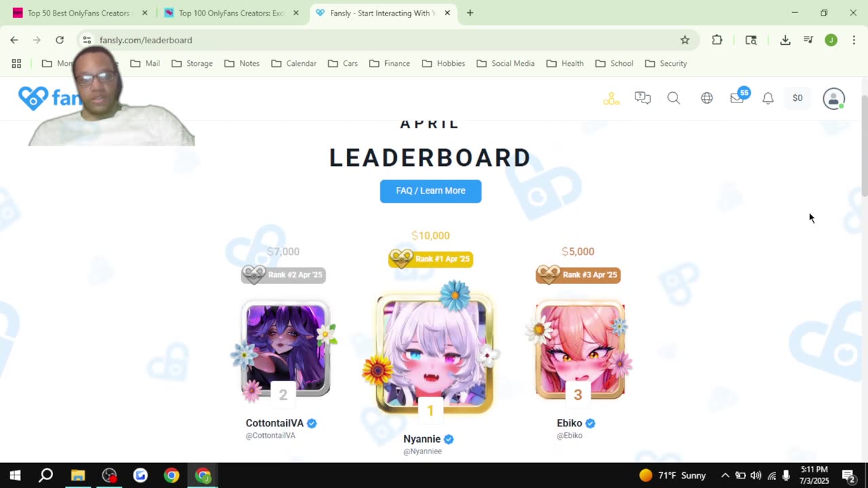Image resolution: width=868 pixels, height=488 pixels.
Task: Click the FAQ / Learn More button
Action: pyautogui.click(x=431, y=191)
